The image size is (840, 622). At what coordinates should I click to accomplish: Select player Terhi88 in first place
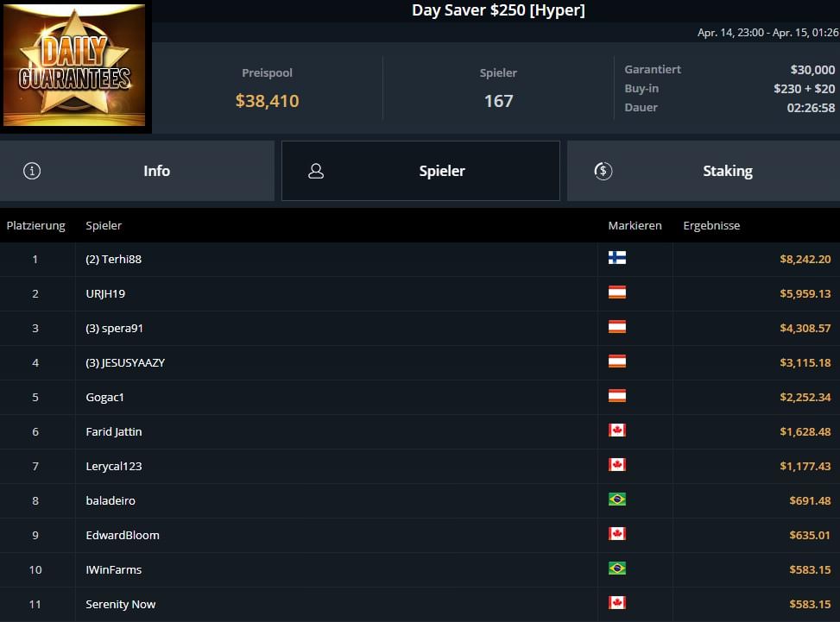[x=114, y=259]
